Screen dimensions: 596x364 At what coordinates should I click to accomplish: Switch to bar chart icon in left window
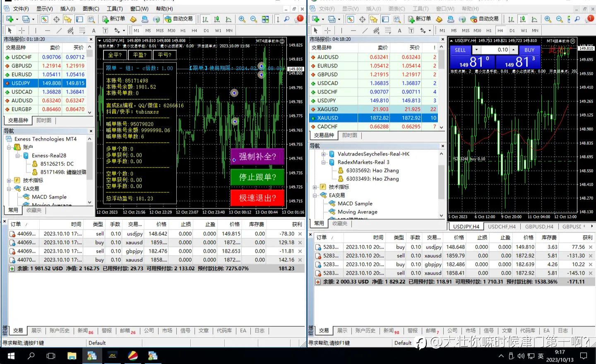(x=205, y=19)
